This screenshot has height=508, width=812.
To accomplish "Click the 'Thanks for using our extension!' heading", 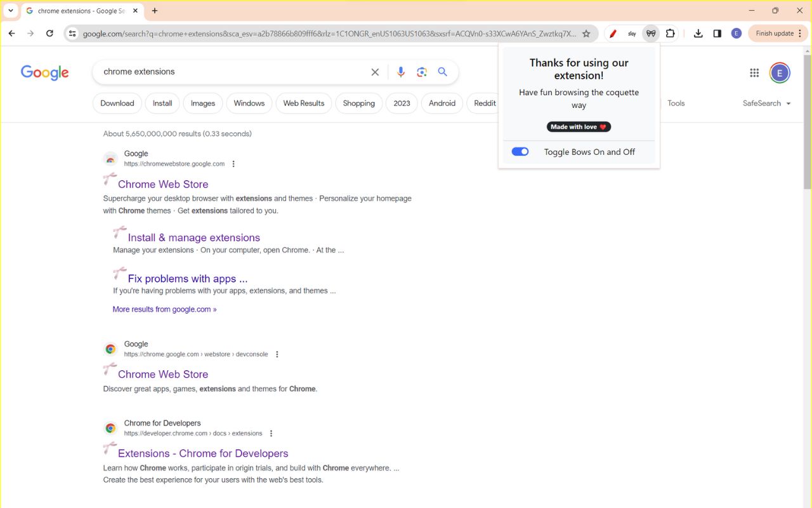I will 579,69.
